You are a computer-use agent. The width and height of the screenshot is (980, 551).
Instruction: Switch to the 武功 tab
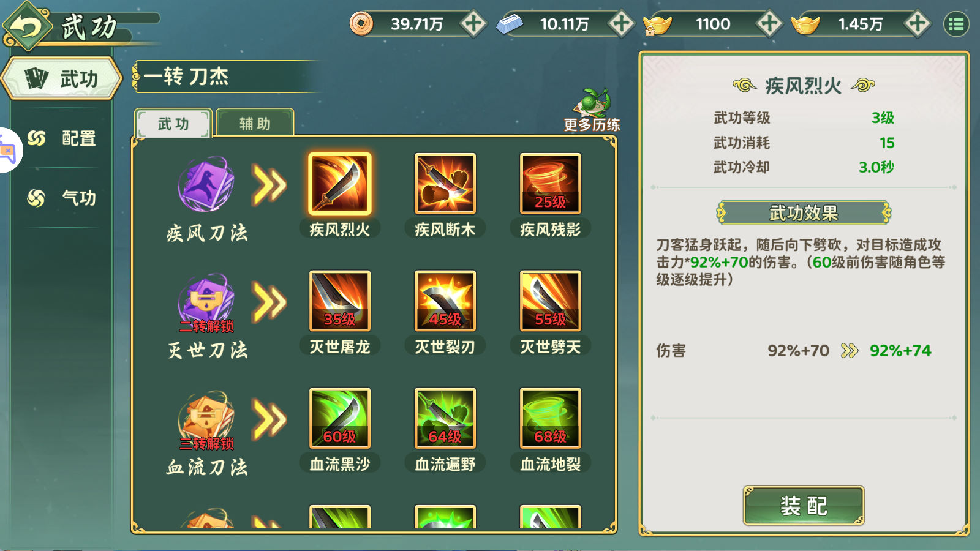tap(173, 124)
